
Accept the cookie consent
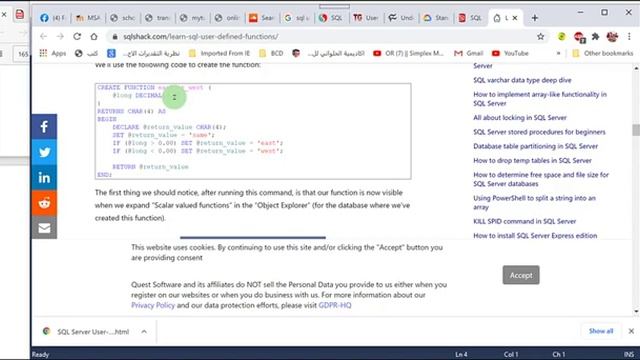[521, 275]
